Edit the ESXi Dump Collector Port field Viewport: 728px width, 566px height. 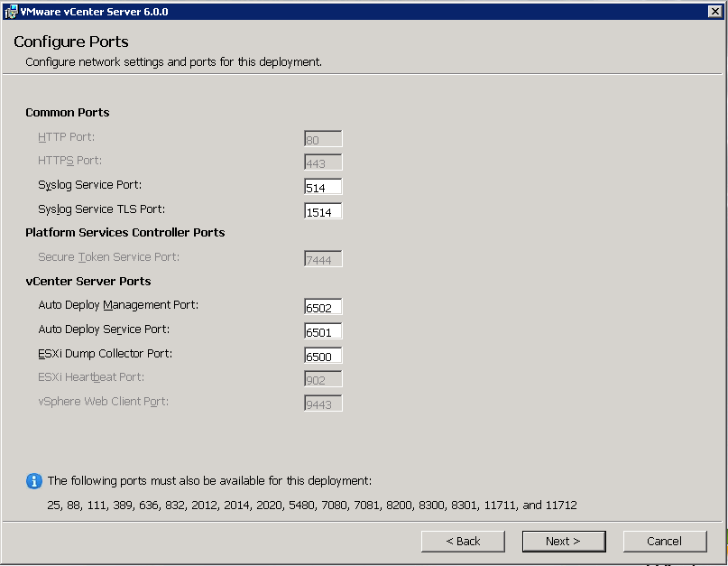tap(323, 356)
